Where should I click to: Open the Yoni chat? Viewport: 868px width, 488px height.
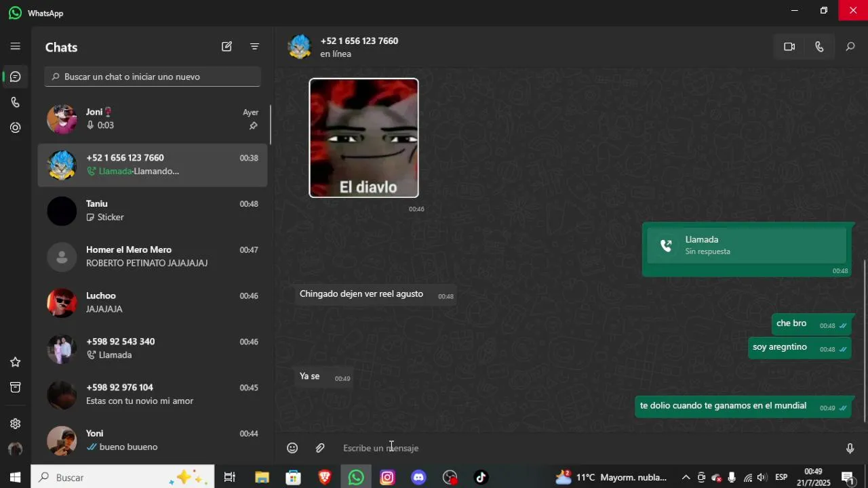tap(153, 441)
